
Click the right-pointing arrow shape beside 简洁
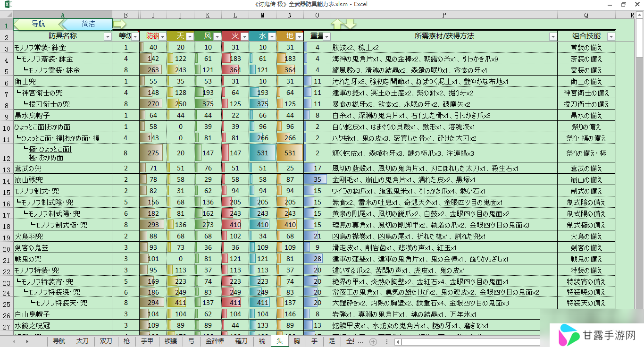[x=120, y=24]
